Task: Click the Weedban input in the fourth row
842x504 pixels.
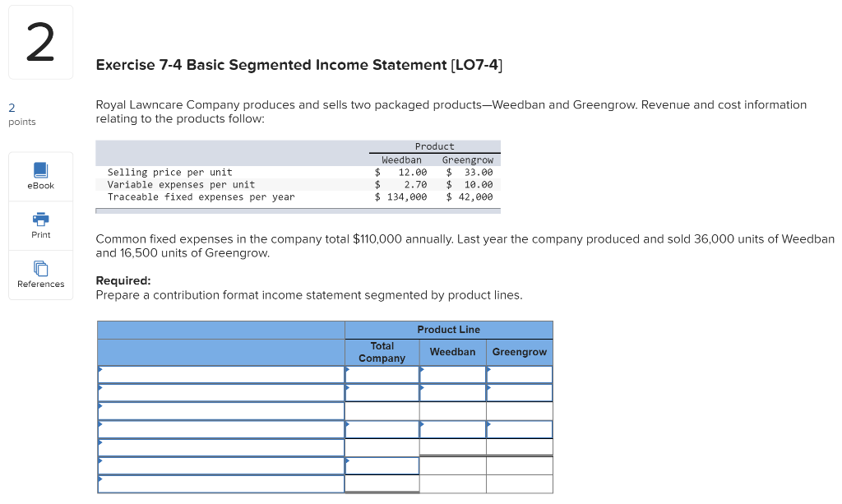Action: (452, 428)
